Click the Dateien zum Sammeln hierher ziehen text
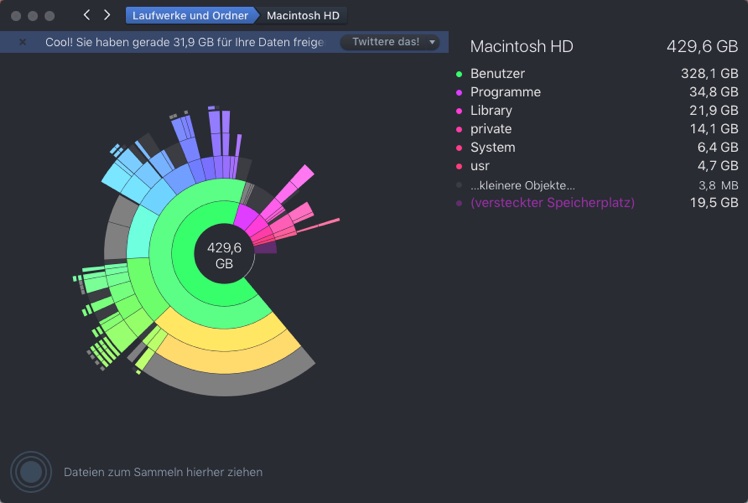The width and height of the screenshot is (748, 503). point(163,472)
